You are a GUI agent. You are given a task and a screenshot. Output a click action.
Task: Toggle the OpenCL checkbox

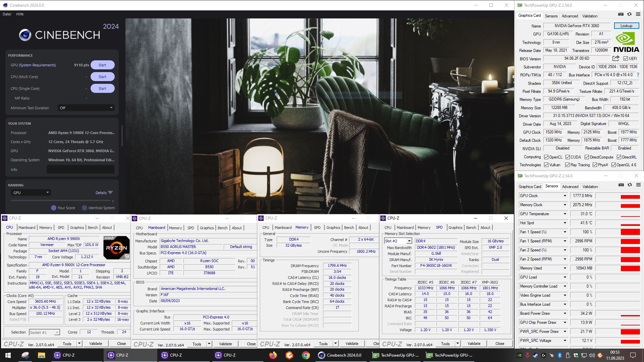pos(546,157)
